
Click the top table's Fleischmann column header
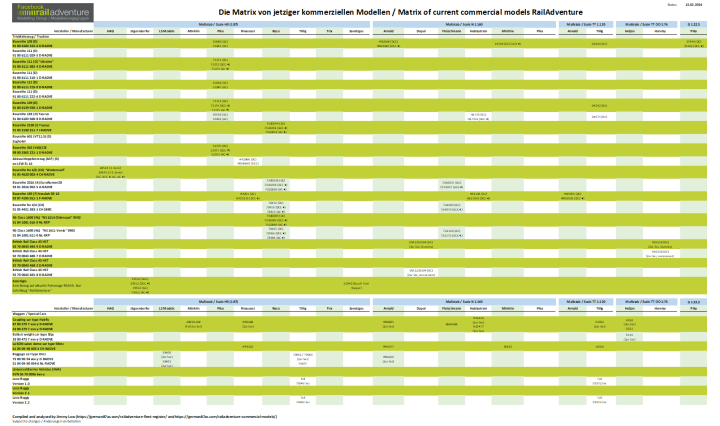pos(450,32)
